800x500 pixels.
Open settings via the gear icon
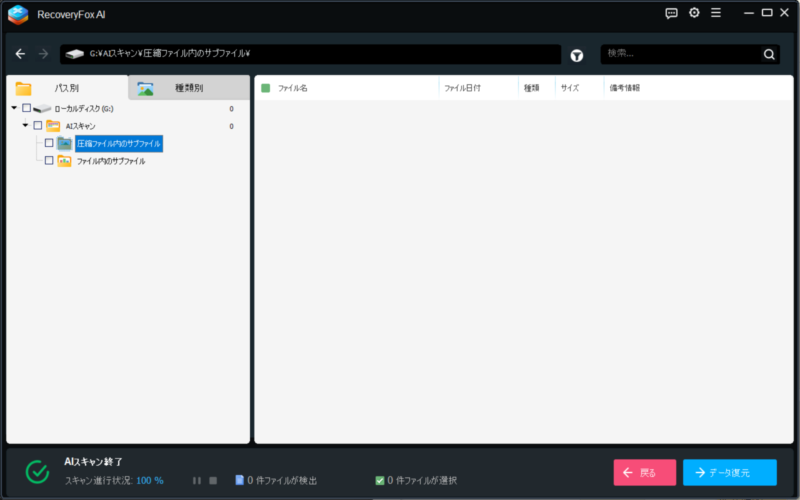point(694,13)
